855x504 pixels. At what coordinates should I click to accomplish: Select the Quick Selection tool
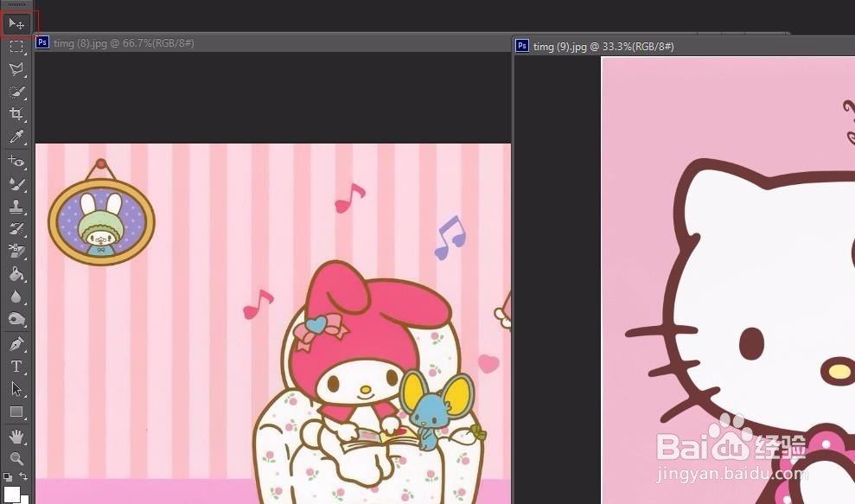tap(16, 92)
